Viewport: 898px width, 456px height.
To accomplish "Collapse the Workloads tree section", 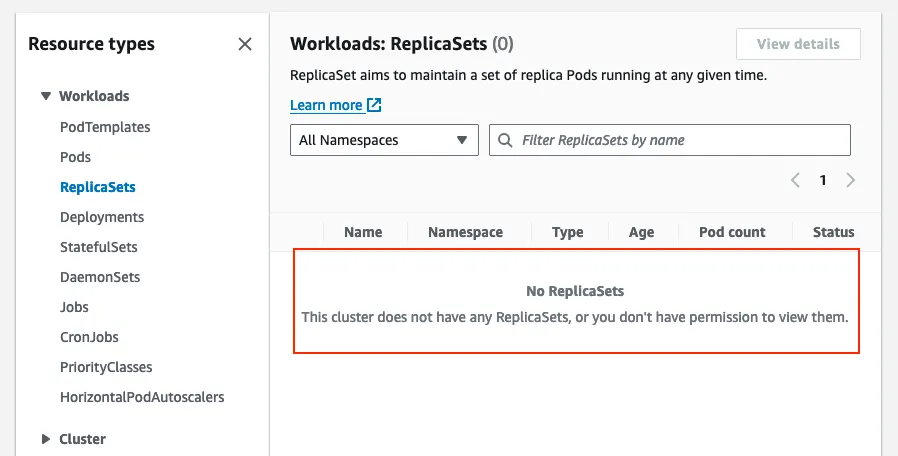I will click(x=45, y=96).
